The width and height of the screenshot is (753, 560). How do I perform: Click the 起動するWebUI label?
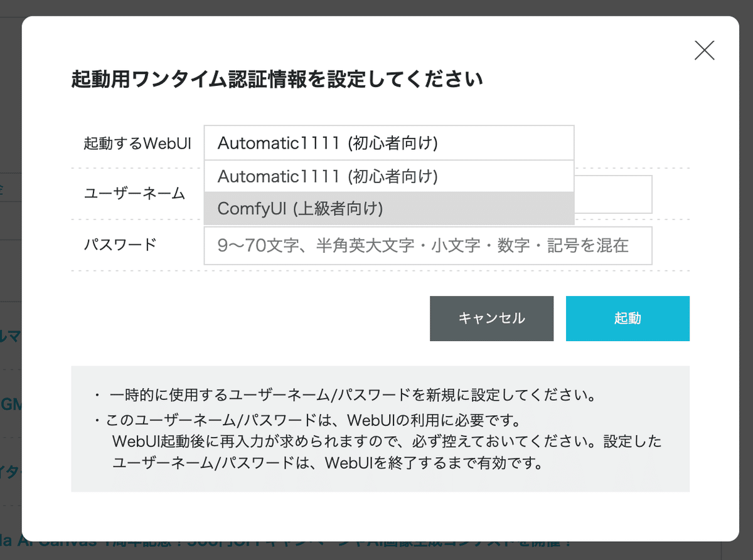point(137,143)
